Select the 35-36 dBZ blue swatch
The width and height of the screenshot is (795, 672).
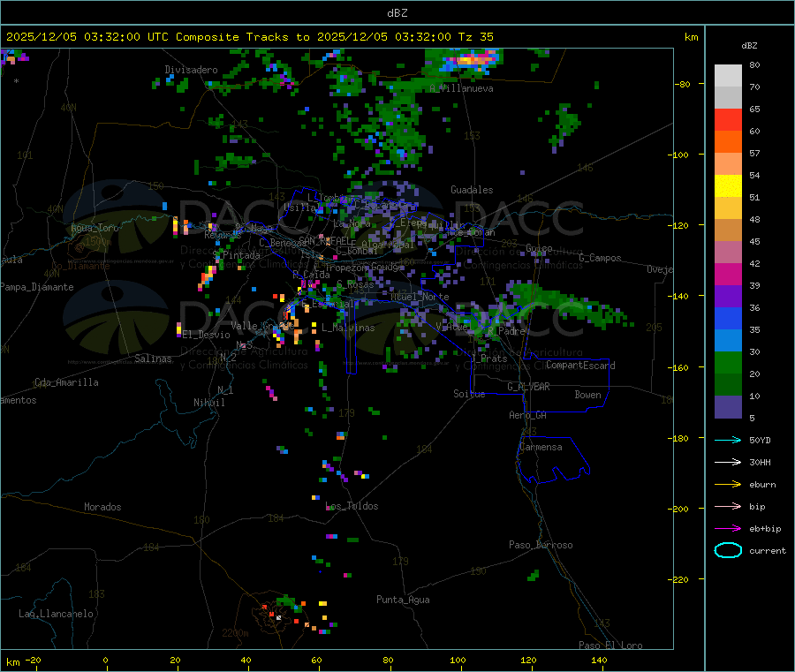pos(728,318)
